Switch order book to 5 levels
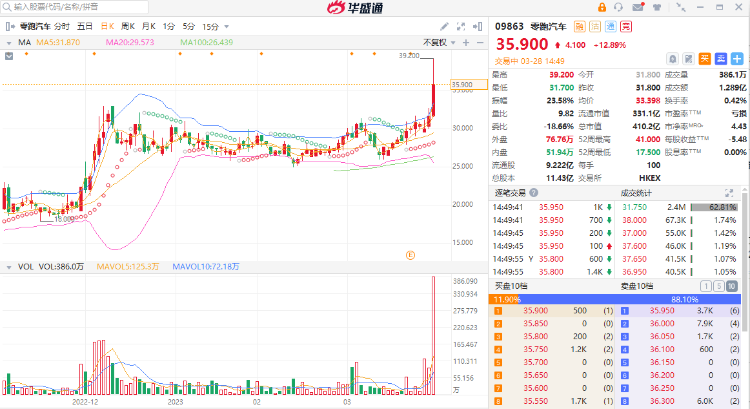Screen dimensions: 750x409 (719, 286)
